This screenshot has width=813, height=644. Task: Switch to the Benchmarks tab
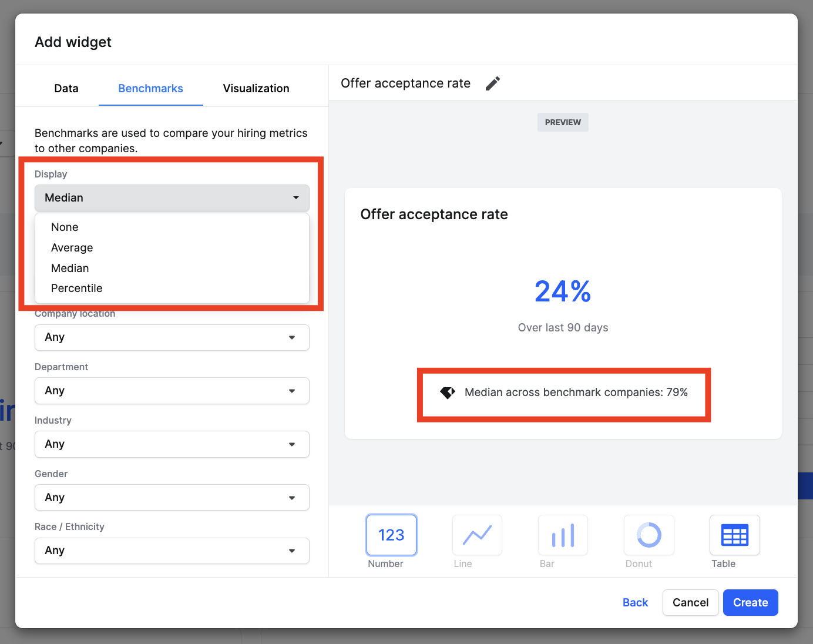coord(151,88)
